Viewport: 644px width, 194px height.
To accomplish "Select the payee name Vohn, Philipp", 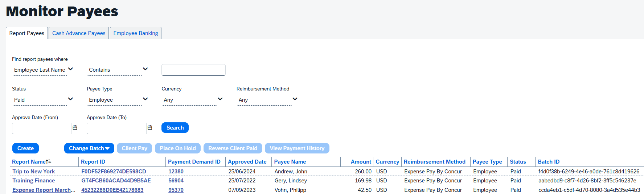I will 290,190.
